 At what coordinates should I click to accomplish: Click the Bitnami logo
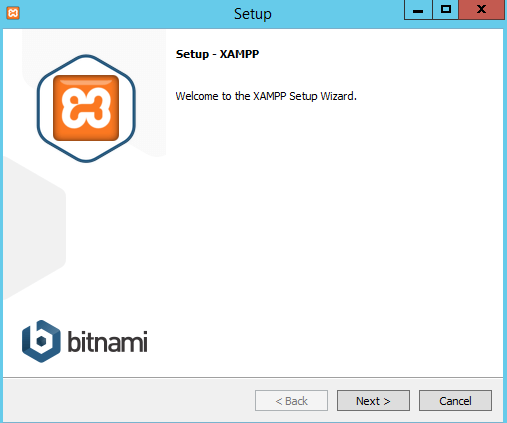[x=85, y=341]
